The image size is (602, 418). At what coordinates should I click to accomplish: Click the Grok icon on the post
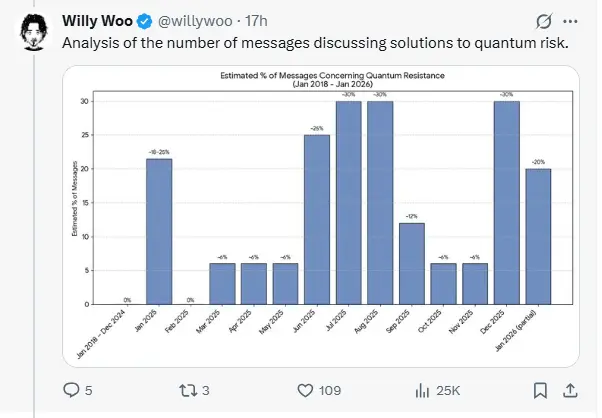click(x=544, y=21)
